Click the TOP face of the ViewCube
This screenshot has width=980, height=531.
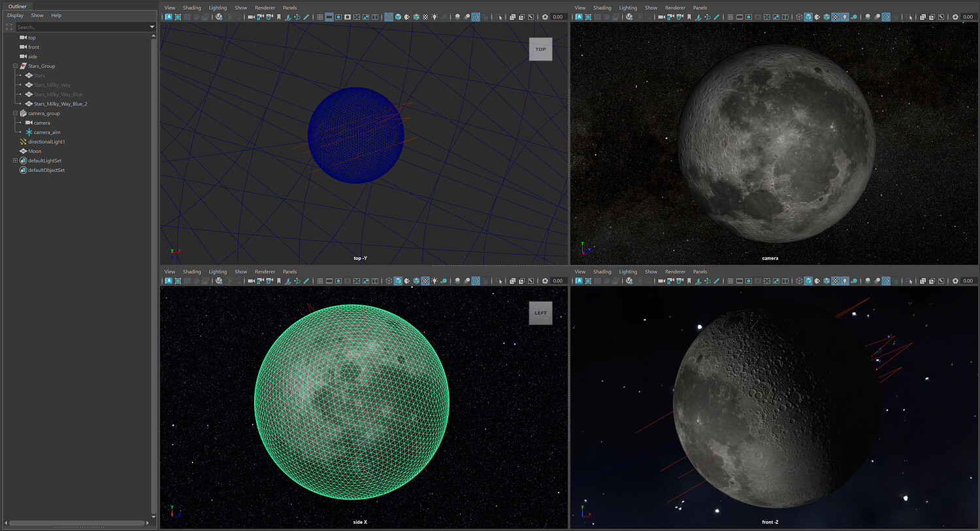pos(540,49)
